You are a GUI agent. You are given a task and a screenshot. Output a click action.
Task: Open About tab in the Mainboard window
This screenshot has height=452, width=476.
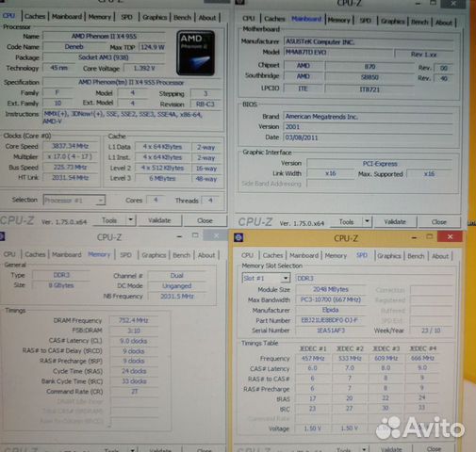coord(443,23)
